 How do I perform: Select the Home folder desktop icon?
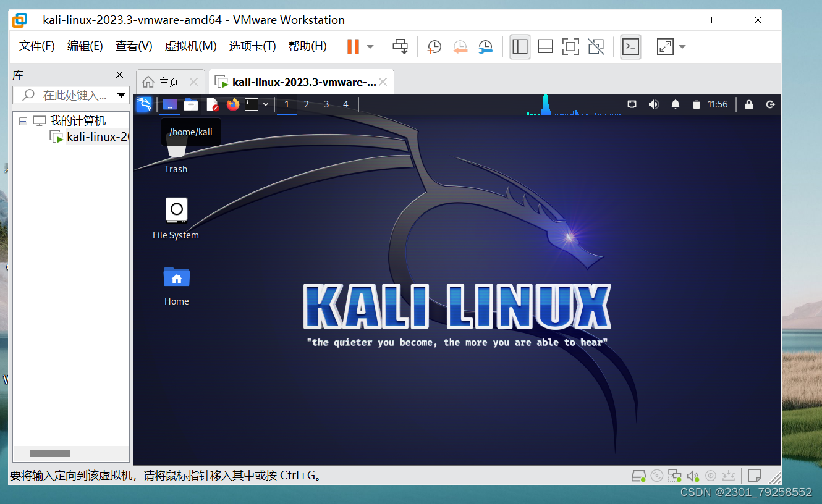pyautogui.click(x=177, y=285)
